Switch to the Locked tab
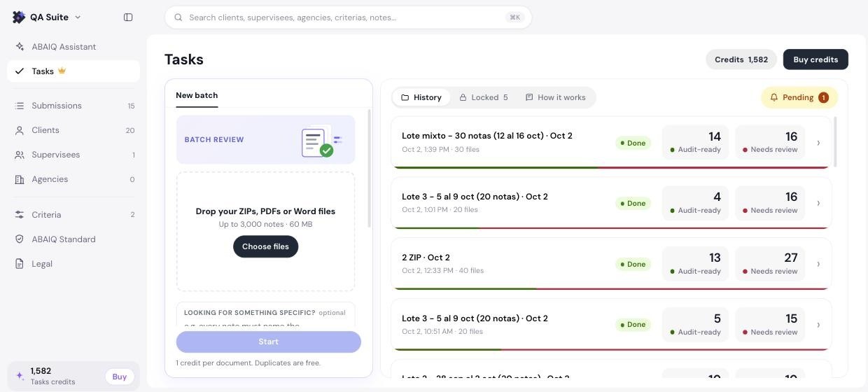 pyautogui.click(x=484, y=97)
